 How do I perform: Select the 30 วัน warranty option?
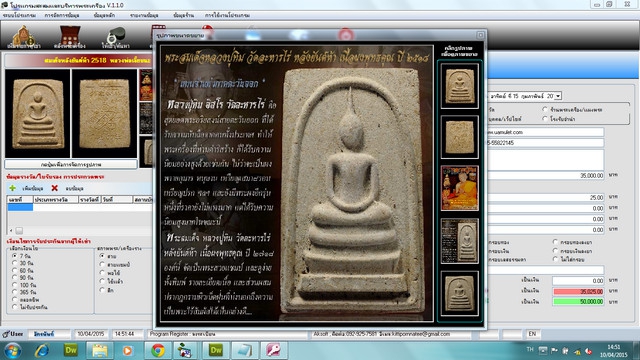(15, 263)
